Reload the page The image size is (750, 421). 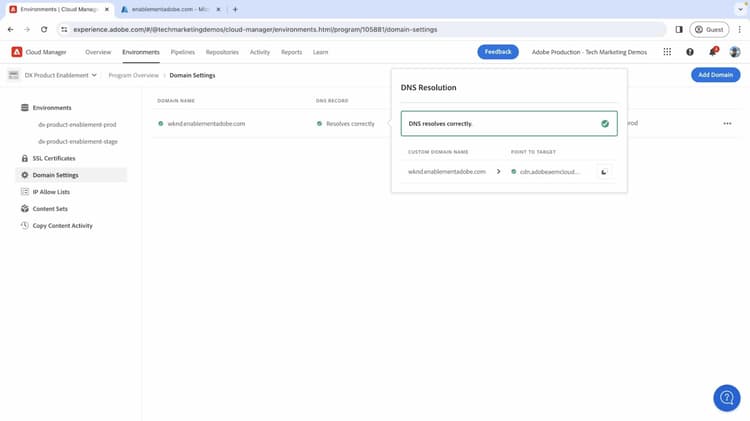tap(44, 29)
